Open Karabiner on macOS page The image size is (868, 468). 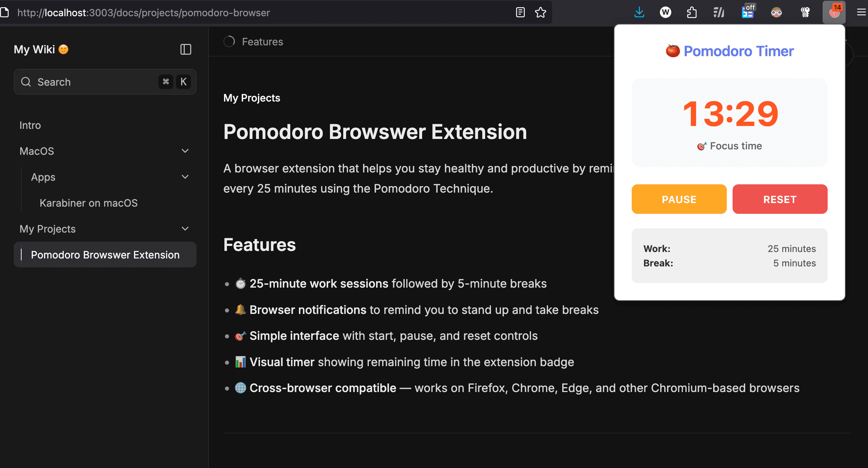(89, 203)
